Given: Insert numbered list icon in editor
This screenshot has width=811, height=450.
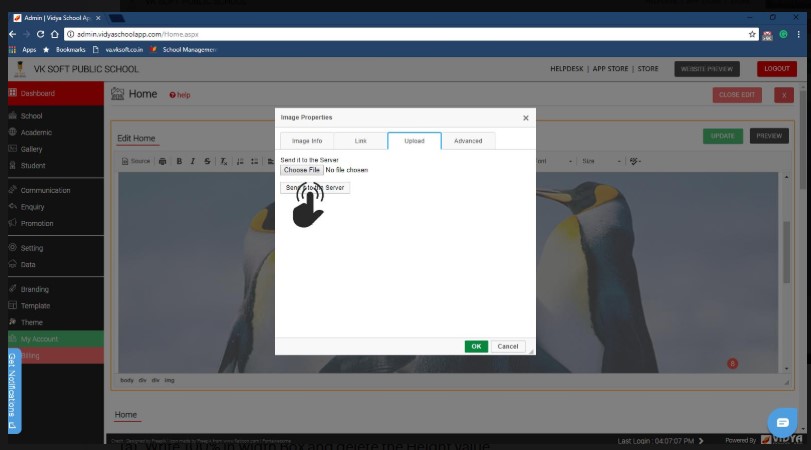Looking at the screenshot, I should [x=240, y=161].
